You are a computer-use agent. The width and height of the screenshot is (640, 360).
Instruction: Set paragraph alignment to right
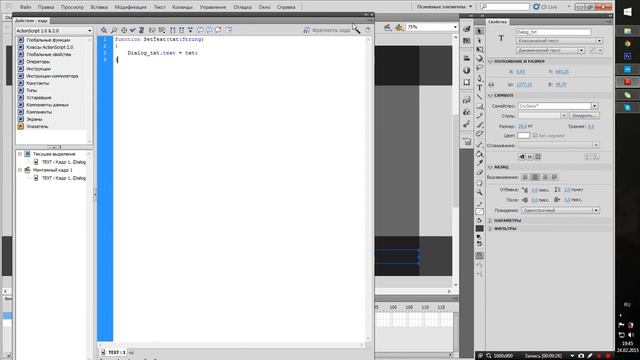[x=544, y=177]
